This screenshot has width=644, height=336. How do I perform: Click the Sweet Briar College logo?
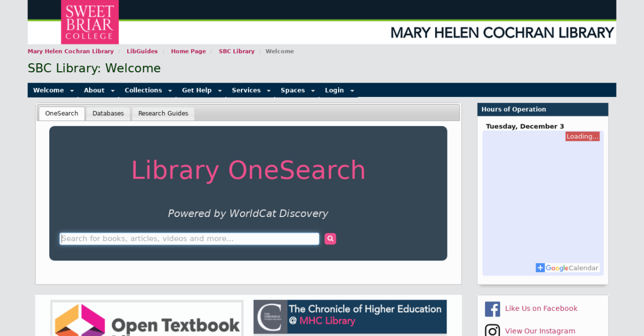(90, 22)
